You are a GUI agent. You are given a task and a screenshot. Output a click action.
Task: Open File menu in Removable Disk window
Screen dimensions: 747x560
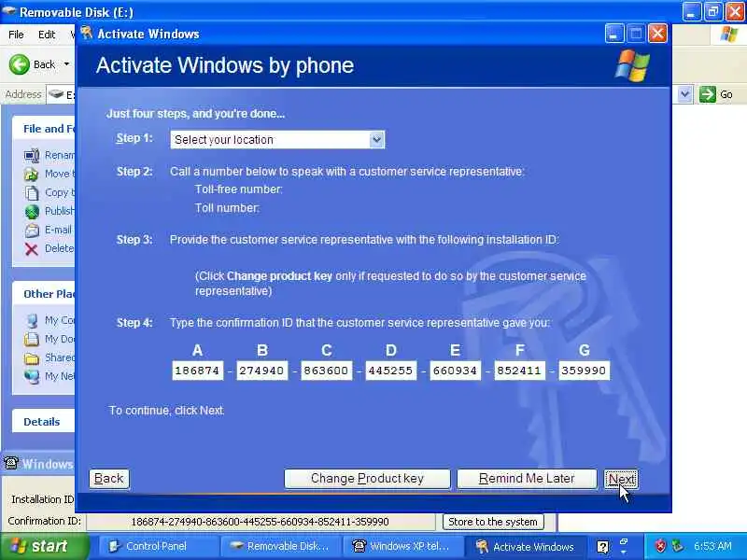tap(16, 35)
